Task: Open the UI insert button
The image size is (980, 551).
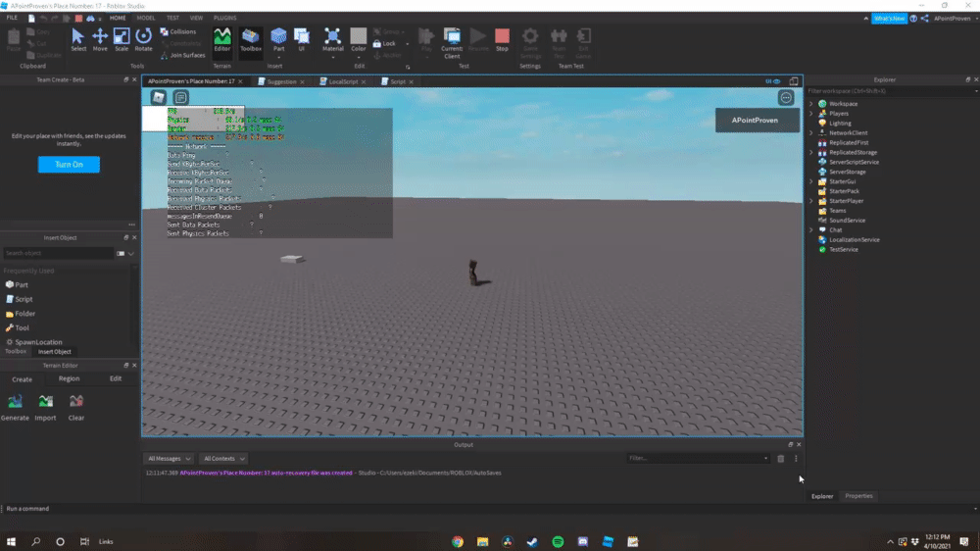Action: 301,39
